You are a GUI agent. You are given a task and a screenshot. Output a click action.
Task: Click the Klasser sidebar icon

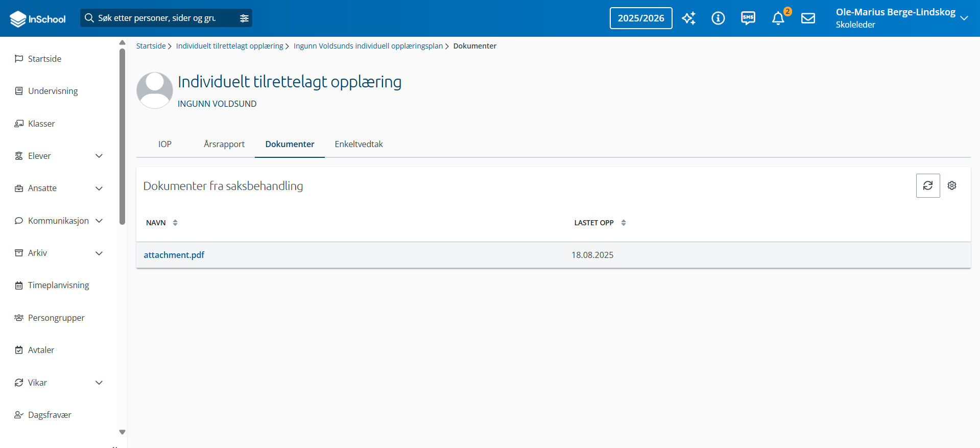point(19,124)
